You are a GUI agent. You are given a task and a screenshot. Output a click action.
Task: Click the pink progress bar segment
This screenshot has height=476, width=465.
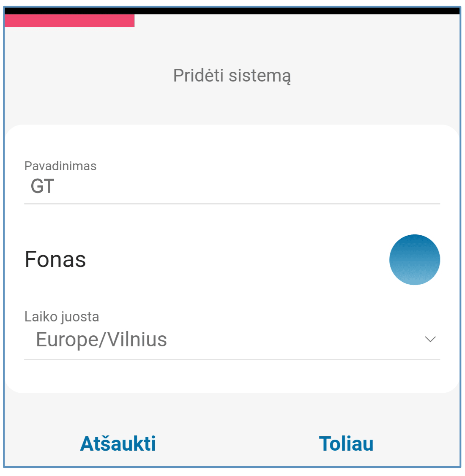[69, 21]
